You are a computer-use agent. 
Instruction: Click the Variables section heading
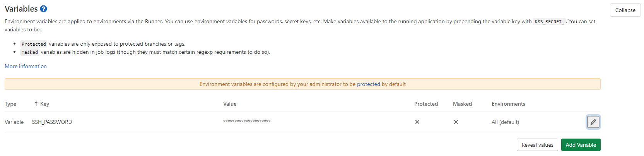click(21, 9)
